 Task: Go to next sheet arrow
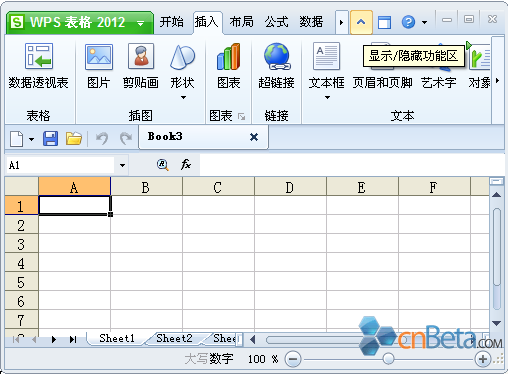[54, 340]
